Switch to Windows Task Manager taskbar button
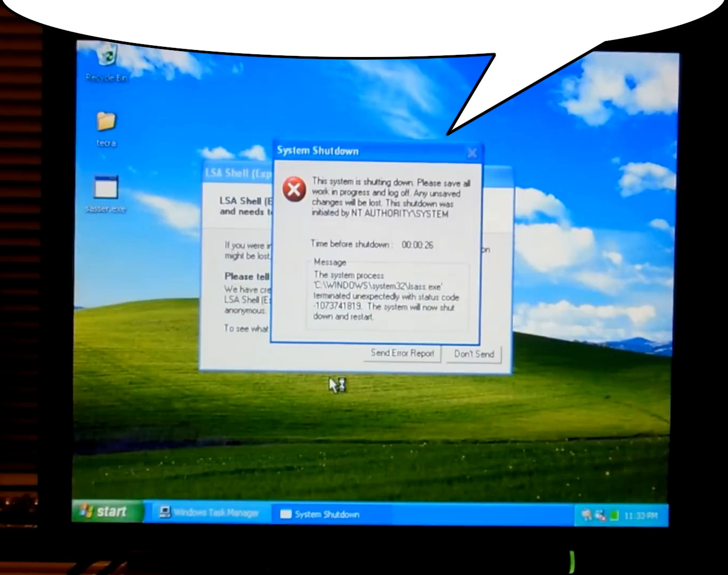Image resolution: width=728 pixels, height=575 pixels. 209,513
